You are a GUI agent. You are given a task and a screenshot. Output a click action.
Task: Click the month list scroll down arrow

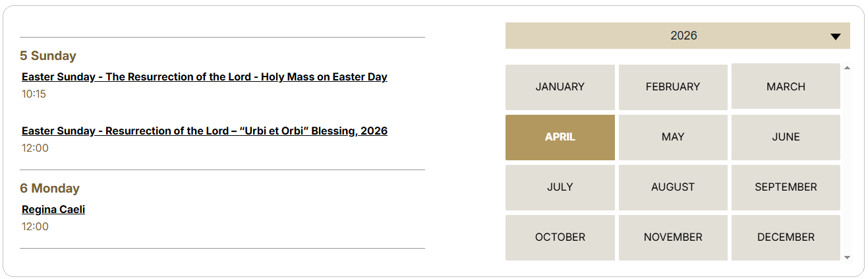pos(847,257)
